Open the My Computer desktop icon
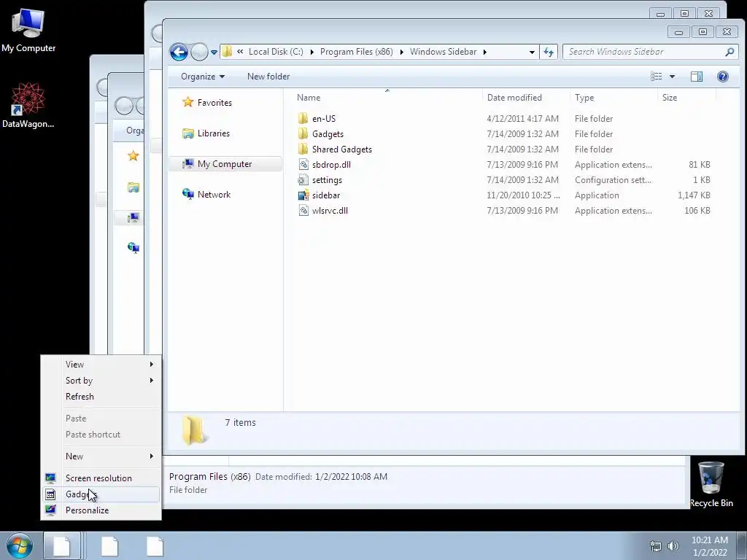Screen dimensions: 747x560 28,29
